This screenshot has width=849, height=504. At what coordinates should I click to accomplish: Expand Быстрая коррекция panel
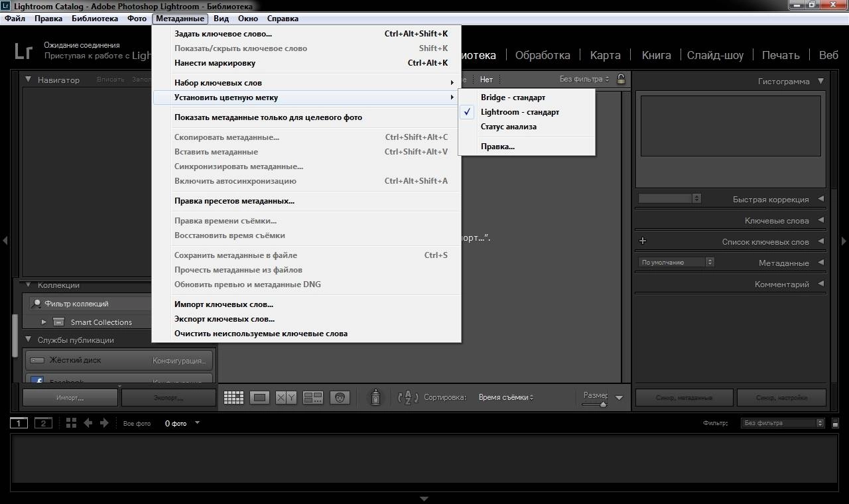[x=820, y=199]
